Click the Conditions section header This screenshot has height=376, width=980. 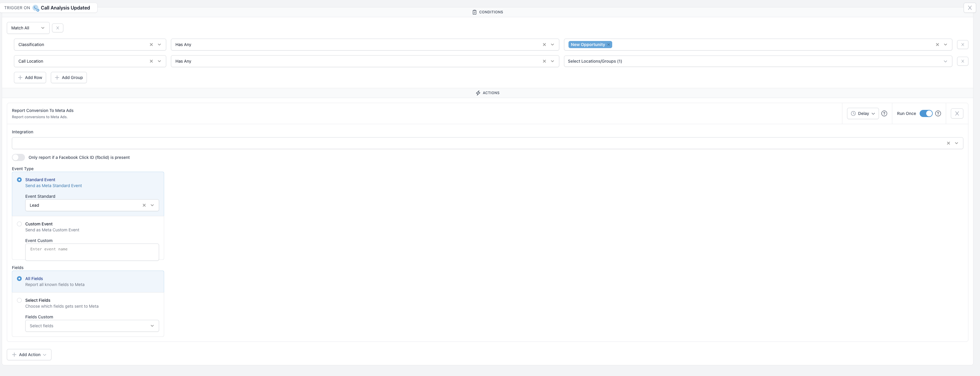(487, 12)
